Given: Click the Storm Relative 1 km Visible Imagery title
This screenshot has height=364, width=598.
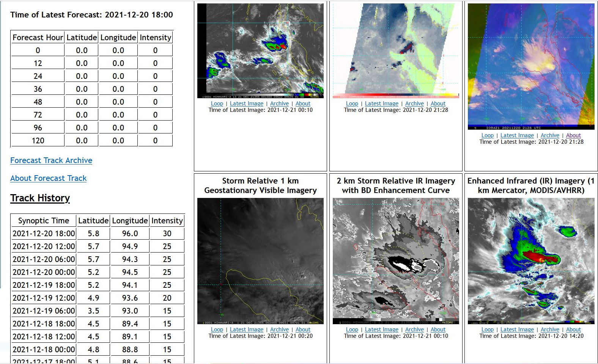Looking at the screenshot, I should (260, 185).
